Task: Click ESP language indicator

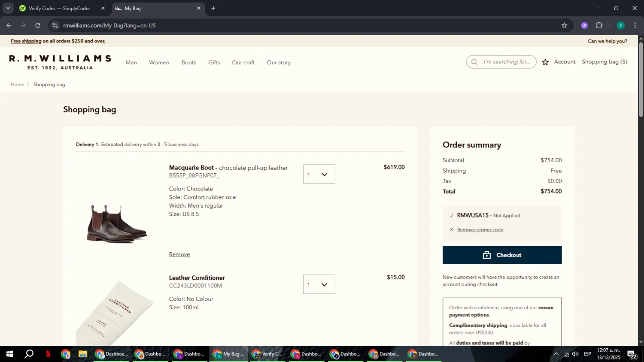Action: (587, 354)
